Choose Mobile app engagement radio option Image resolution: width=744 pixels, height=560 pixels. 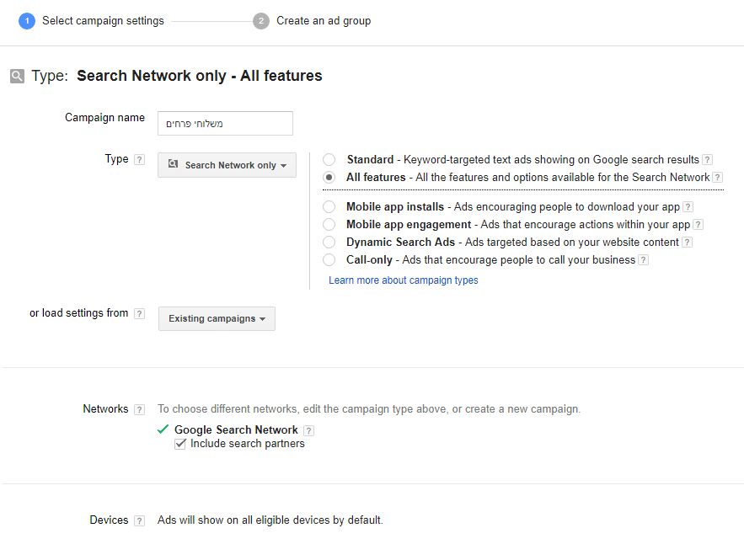point(329,224)
